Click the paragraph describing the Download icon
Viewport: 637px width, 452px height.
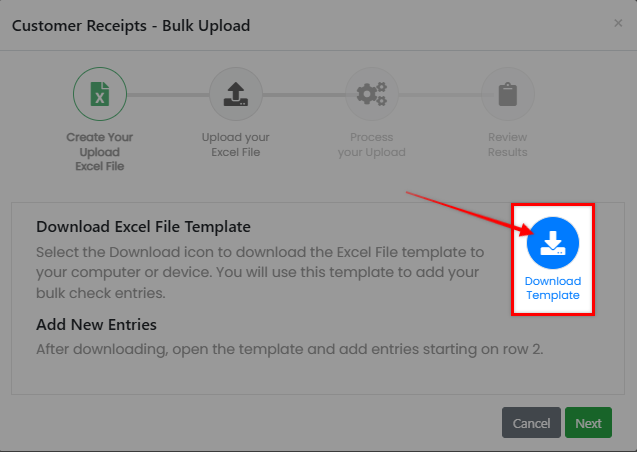[x=260, y=272]
